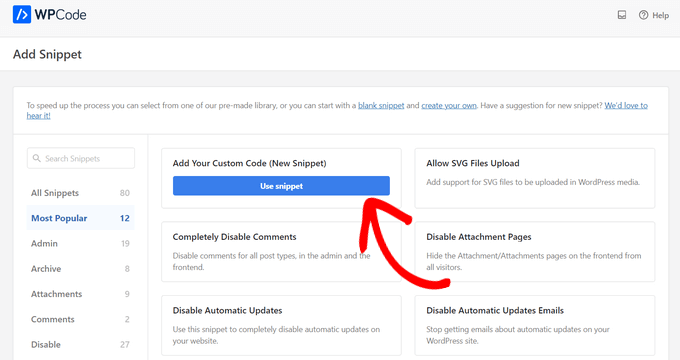The width and height of the screenshot is (680, 360).
Task: Click the WPCode logo icon
Action: (x=22, y=14)
